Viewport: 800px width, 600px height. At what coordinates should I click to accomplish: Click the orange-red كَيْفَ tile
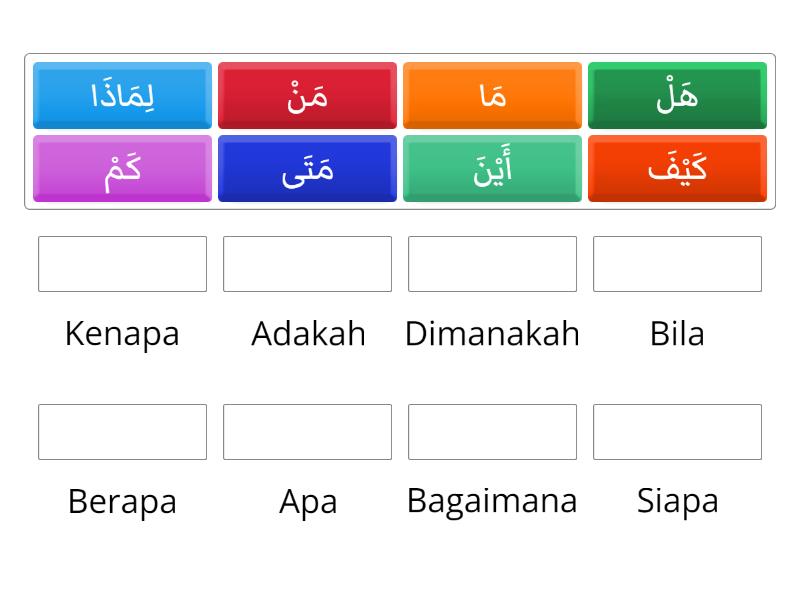click(x=678, y=168)
